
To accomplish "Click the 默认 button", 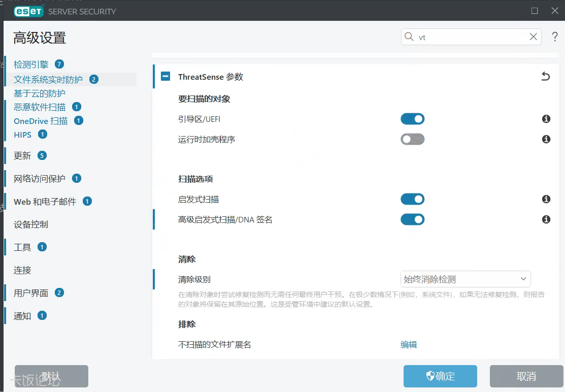I will 52,376.
